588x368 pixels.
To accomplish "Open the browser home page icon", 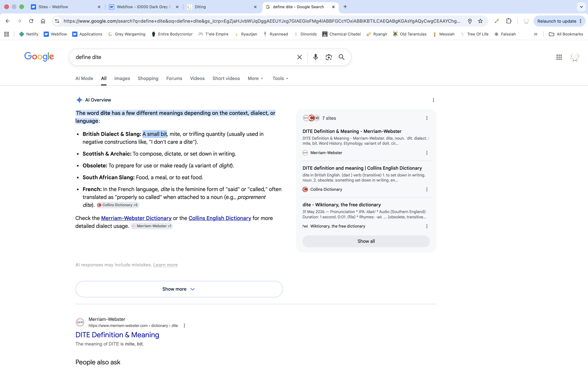I will pos(43,21).
